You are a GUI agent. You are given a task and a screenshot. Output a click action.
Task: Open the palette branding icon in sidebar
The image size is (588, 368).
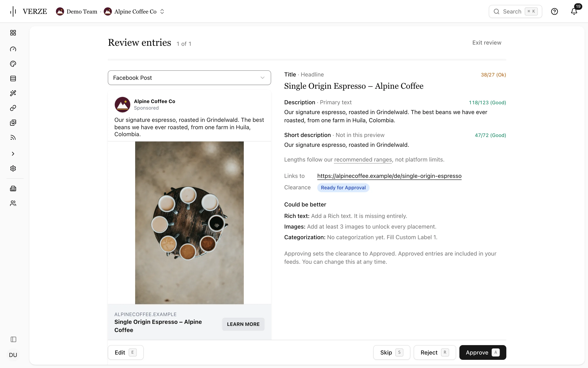tap(13, 64)
